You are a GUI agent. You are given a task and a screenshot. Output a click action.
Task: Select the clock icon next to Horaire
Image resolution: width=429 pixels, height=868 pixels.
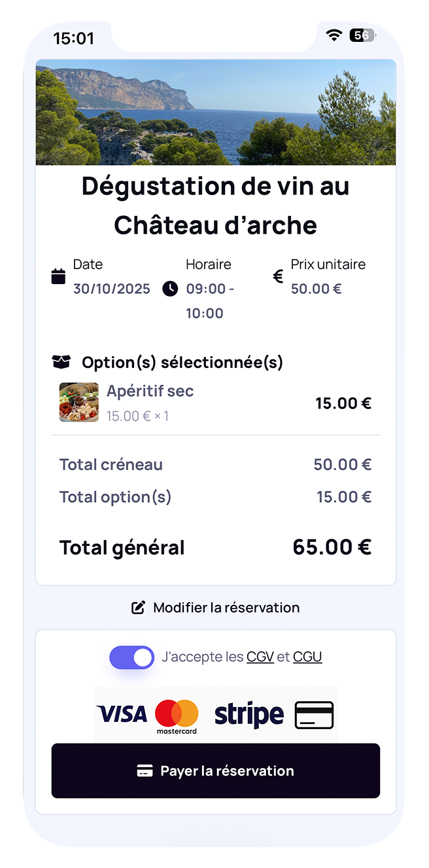coord(171,289)
